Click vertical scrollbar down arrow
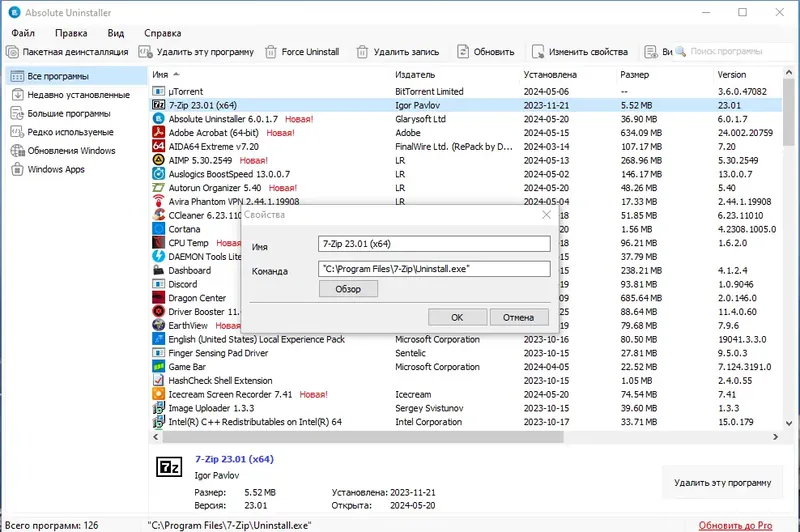 789,423
